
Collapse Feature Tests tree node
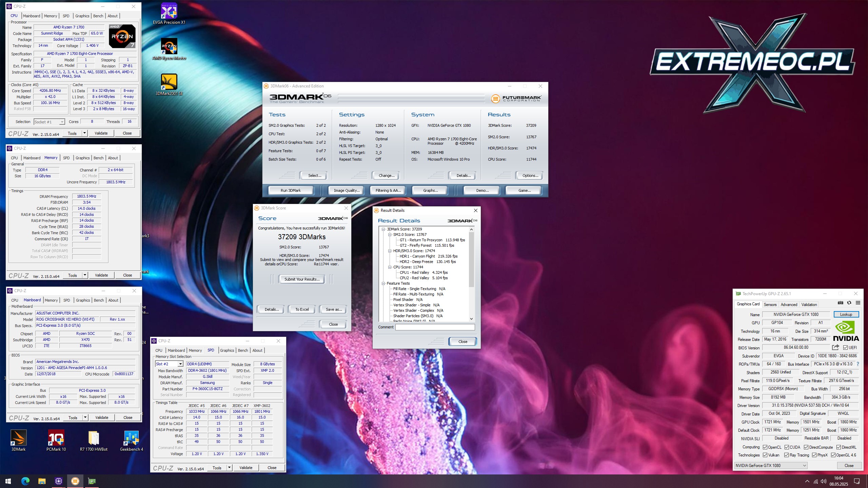[383, 283]
